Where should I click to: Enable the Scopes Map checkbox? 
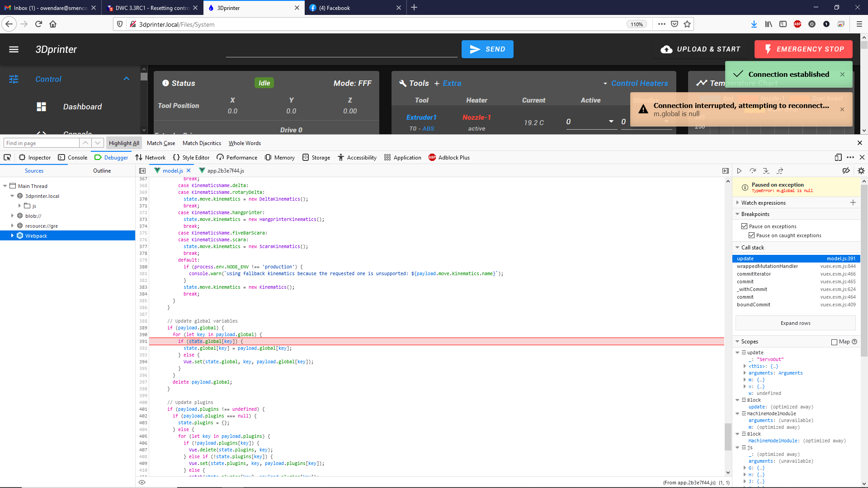pos(834,342)
